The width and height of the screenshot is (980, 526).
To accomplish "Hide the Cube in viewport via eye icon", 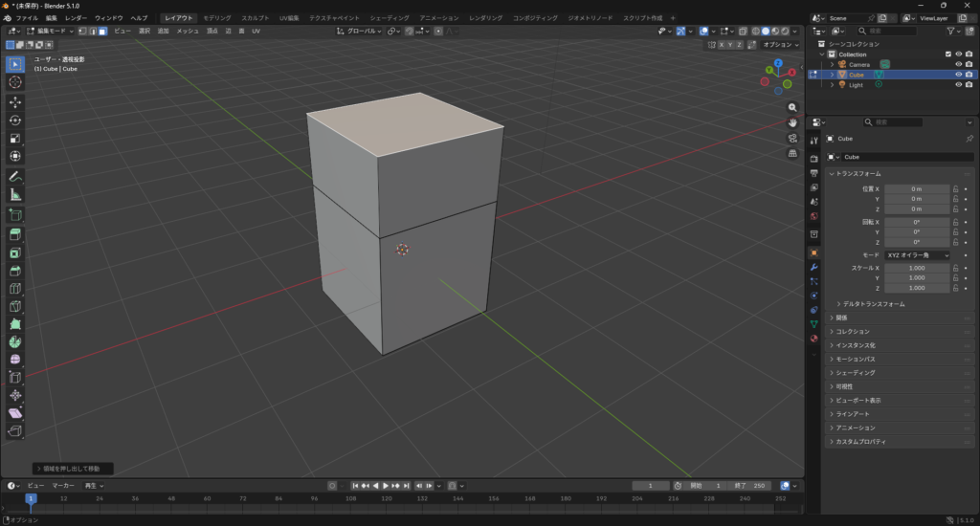I will (958, 75).
